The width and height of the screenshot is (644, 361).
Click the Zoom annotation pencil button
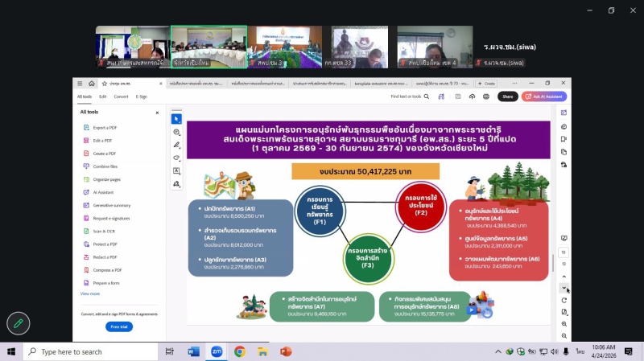coord(19,323)
